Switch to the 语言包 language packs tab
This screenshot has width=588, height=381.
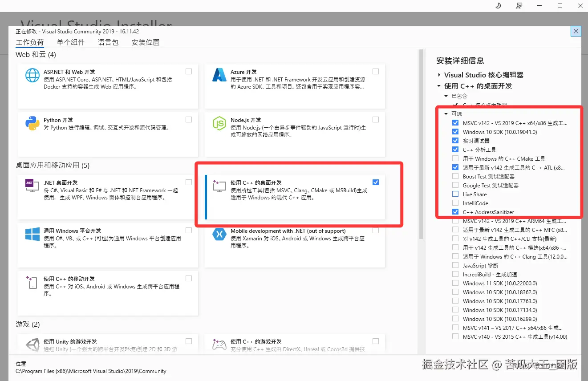click(108, 43)
